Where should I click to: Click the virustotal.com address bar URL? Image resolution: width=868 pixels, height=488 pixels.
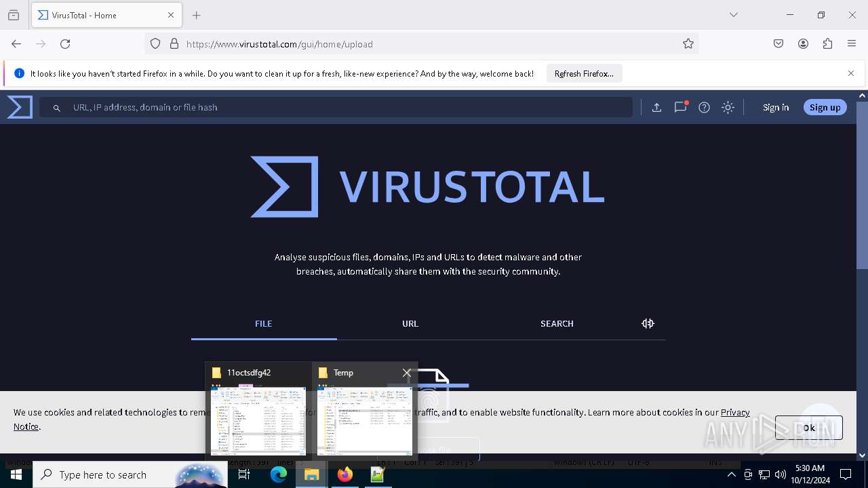(x=279, y=44)
